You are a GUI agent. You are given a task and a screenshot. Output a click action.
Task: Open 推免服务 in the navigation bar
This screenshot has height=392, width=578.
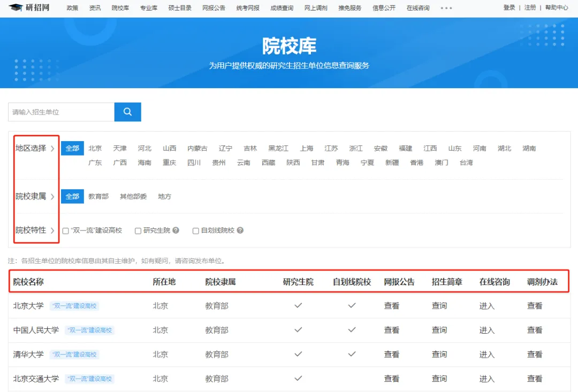click(x=350, y=7)
